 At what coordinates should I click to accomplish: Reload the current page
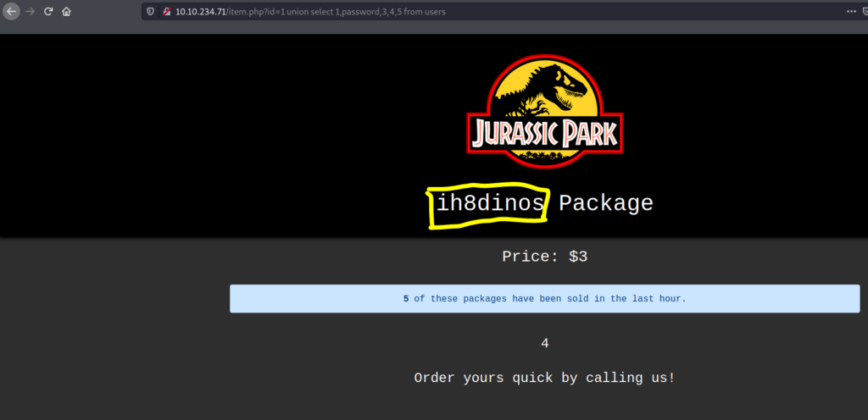(x=48, y=12)
